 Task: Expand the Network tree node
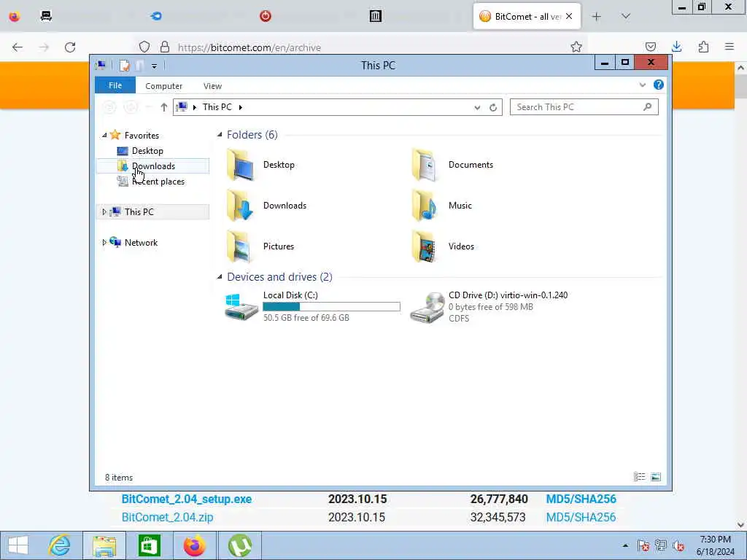(x=104, y=242)
